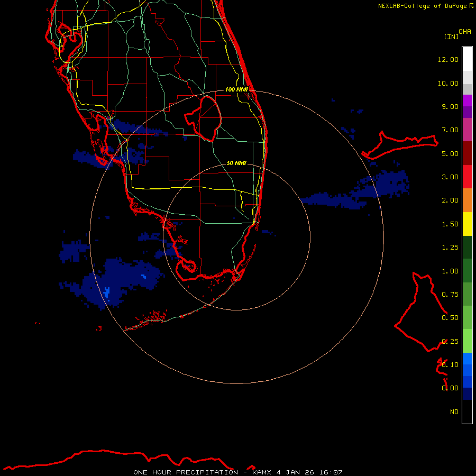Click the 3.00 legend value
Screen dimensions: 476x476
450,177
